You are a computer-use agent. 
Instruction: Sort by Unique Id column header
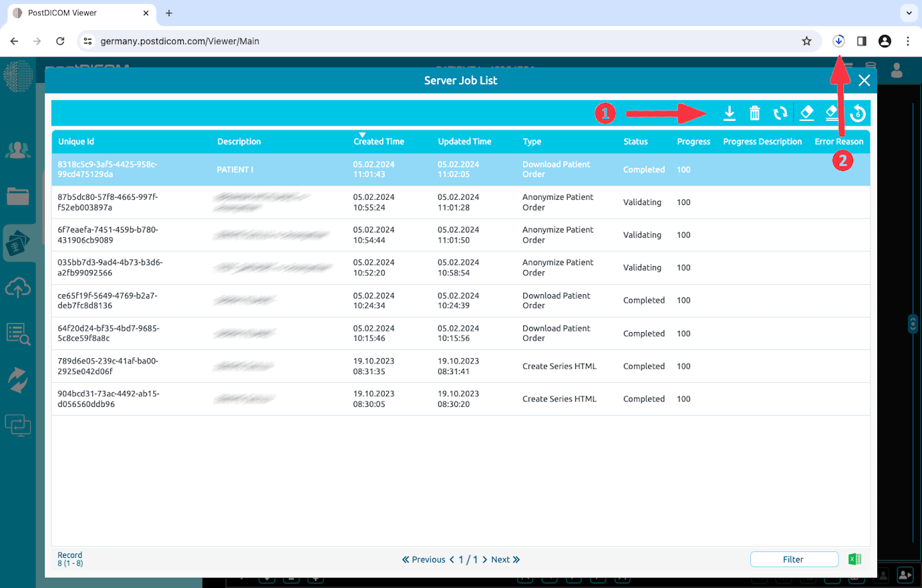tap(76, 142)
